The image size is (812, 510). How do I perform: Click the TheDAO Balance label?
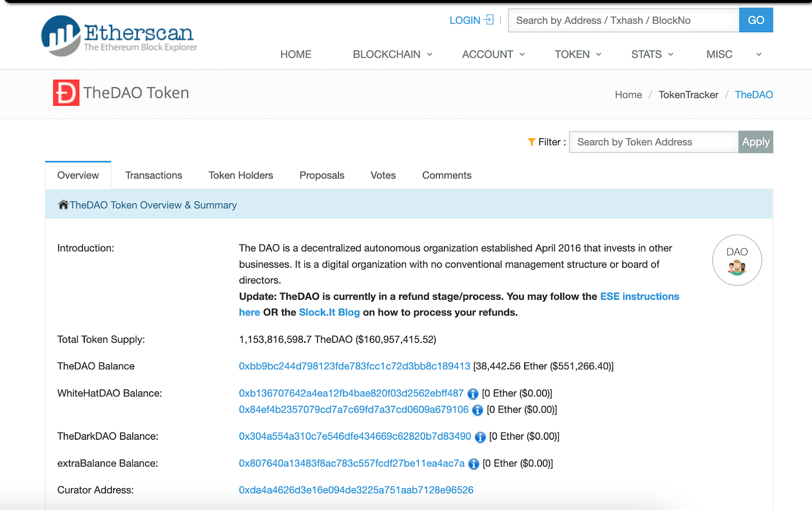[96, 366]
